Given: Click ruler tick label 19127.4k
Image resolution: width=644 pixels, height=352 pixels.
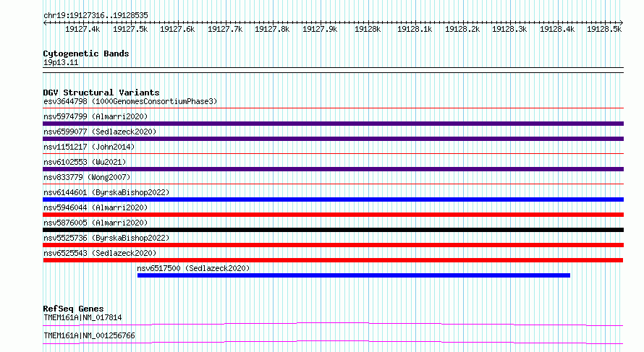Looking at the screenshot, I should pos(82,29).
